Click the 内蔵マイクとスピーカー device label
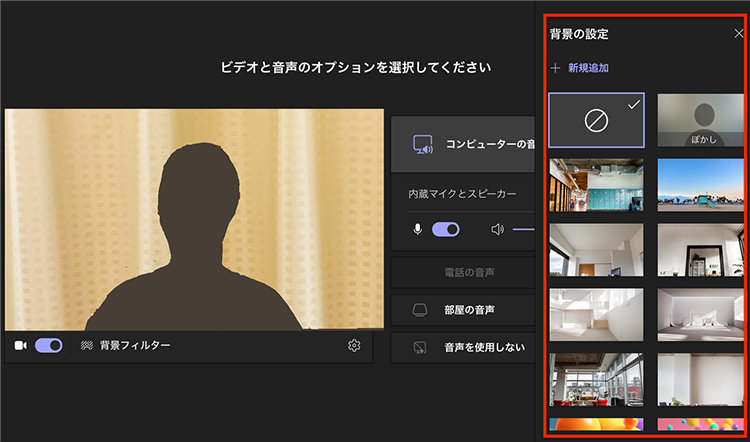This screenshot has width=750, height=442. pyautogui.click(x=462, y=194)
